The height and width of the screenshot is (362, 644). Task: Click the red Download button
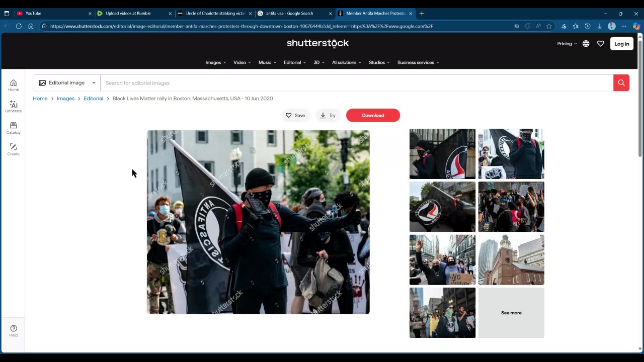[373, 115]
